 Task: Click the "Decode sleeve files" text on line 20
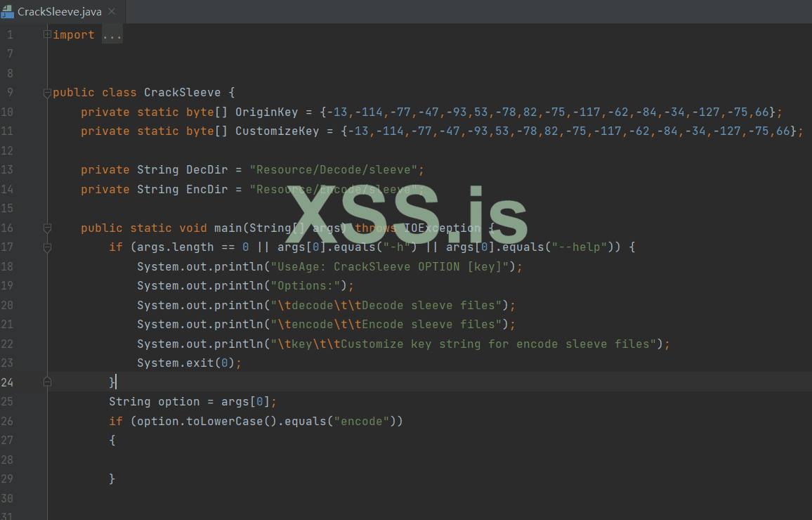(x=428, y=306)
